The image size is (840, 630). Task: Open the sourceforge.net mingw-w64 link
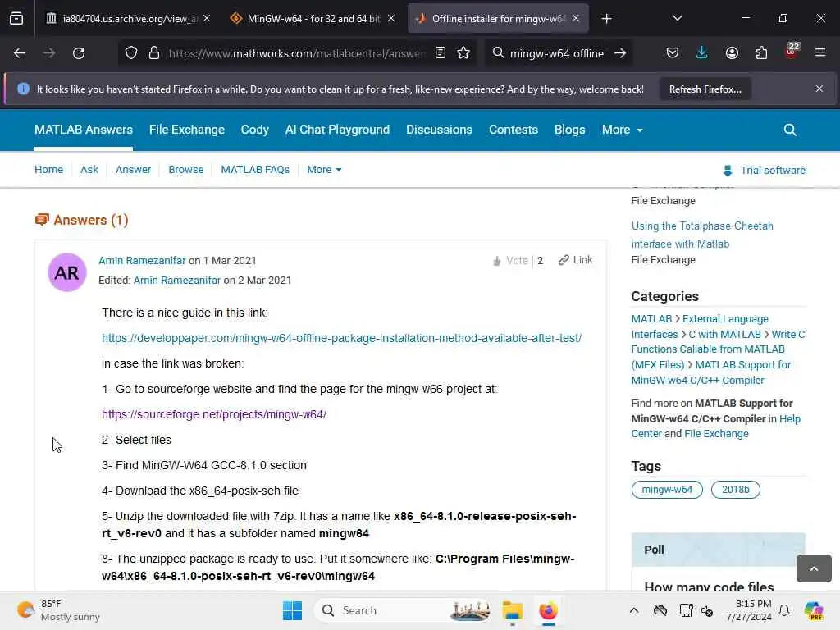click(214, 414)
